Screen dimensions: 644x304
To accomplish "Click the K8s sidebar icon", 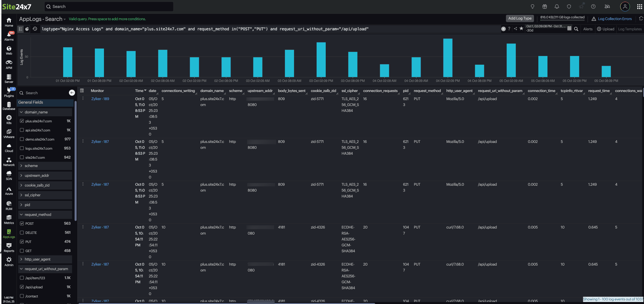I will pyautogui.click(x=9, y=119).
